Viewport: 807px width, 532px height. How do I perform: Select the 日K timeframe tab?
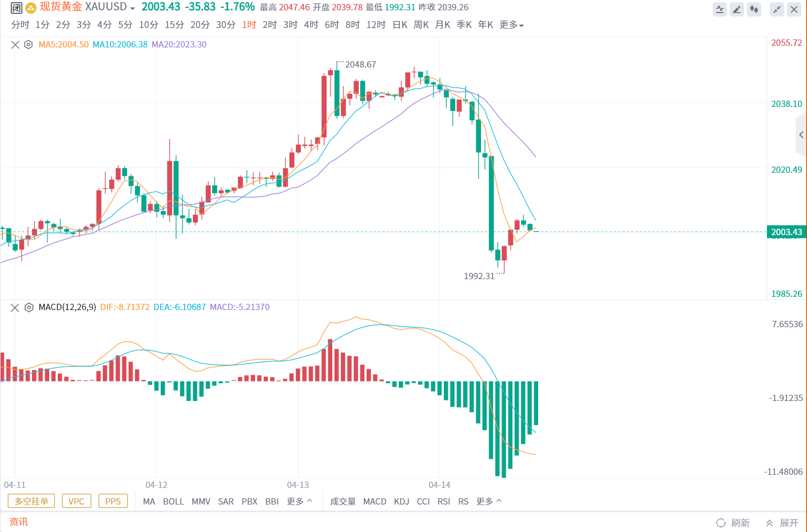400,25
